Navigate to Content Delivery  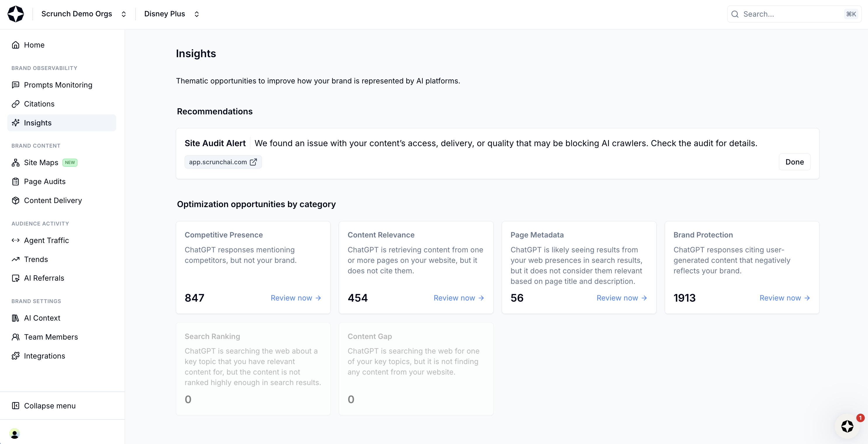coord(53,200)
